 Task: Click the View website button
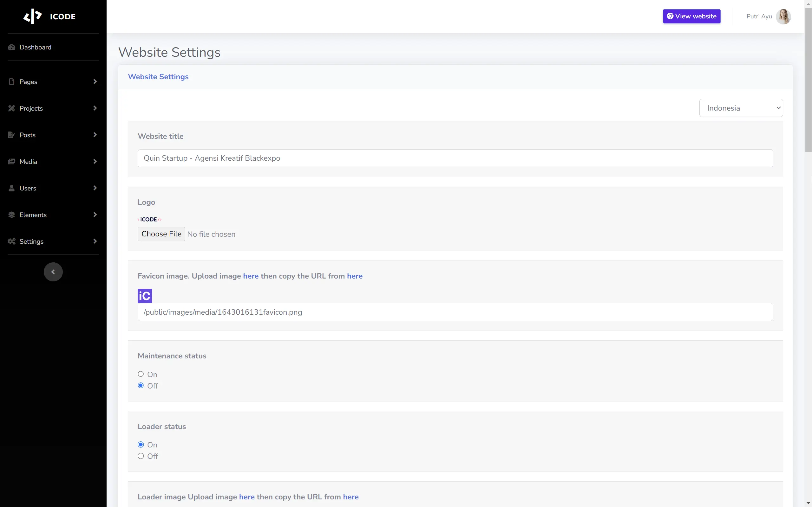click(x=691, y=16)
